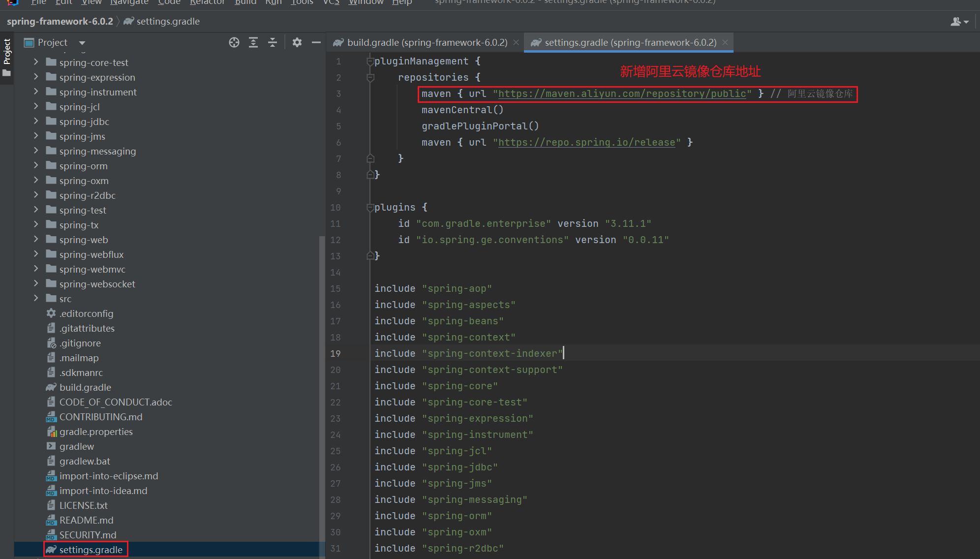The height and width of the screenshot is (559, 980).
Task: Select SECURITY.md in project tree
Action: pyautogui.click(x=88, y=535)
